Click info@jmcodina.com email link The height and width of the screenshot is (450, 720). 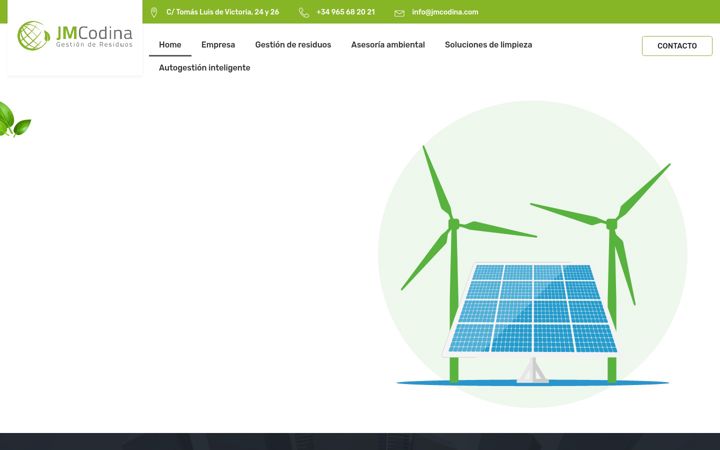445,12
